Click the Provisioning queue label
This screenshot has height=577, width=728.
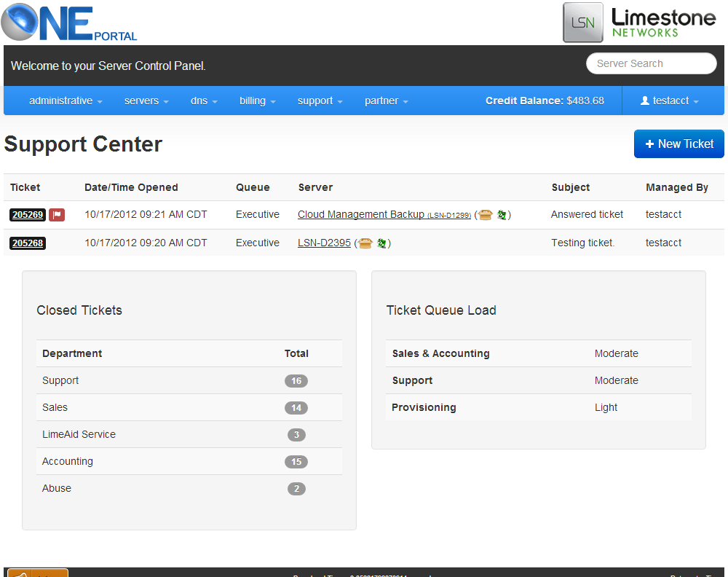click(x=424, y=407)
